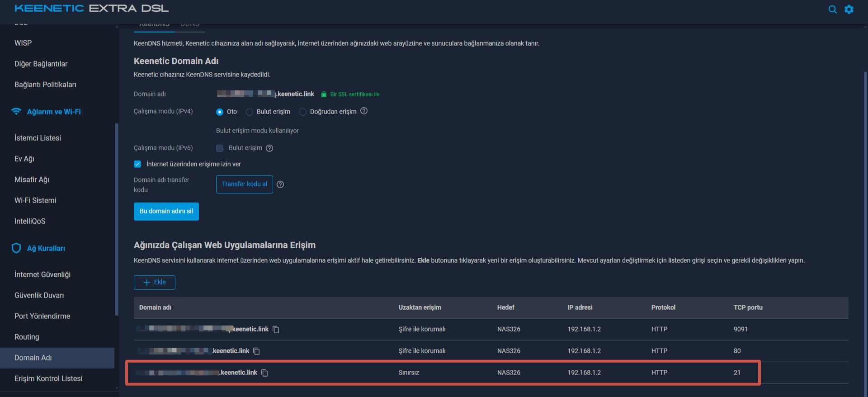Click the TCP portu column header
This screenshot has width=868, height=397.
pos(748,307)
